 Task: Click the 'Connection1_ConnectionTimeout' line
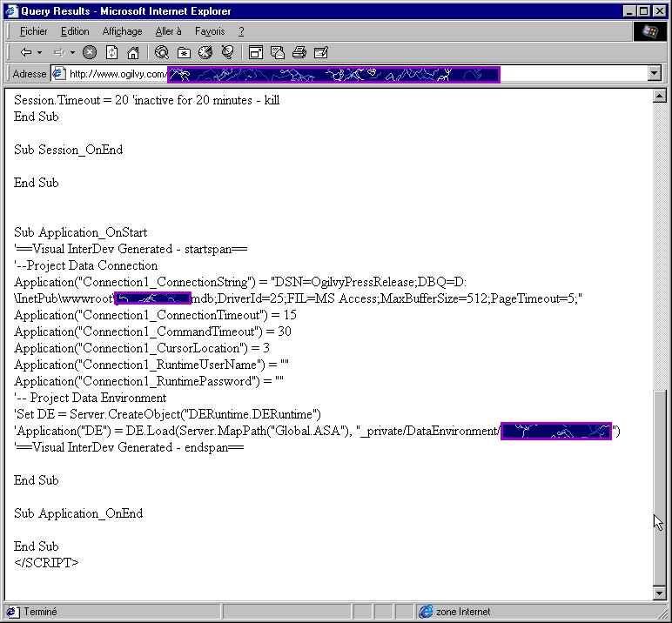pyautogui.click(x=155, y=315)
